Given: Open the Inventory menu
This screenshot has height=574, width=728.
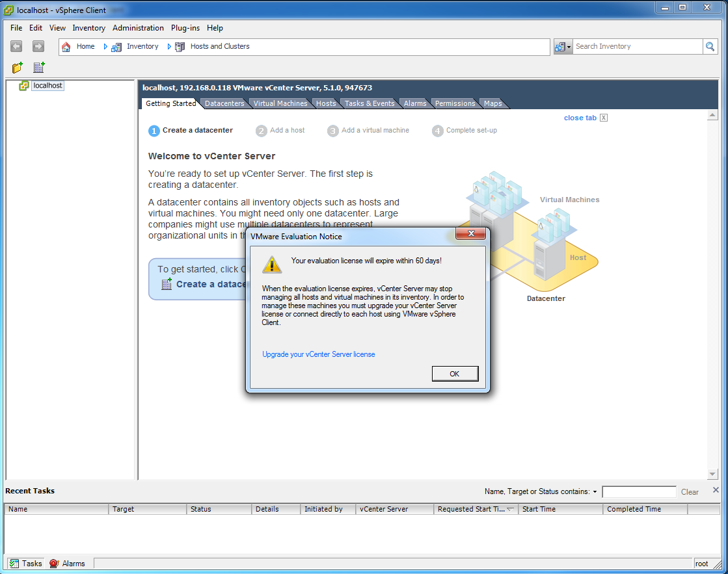Looking at the screenshot, I should point(88,28).
